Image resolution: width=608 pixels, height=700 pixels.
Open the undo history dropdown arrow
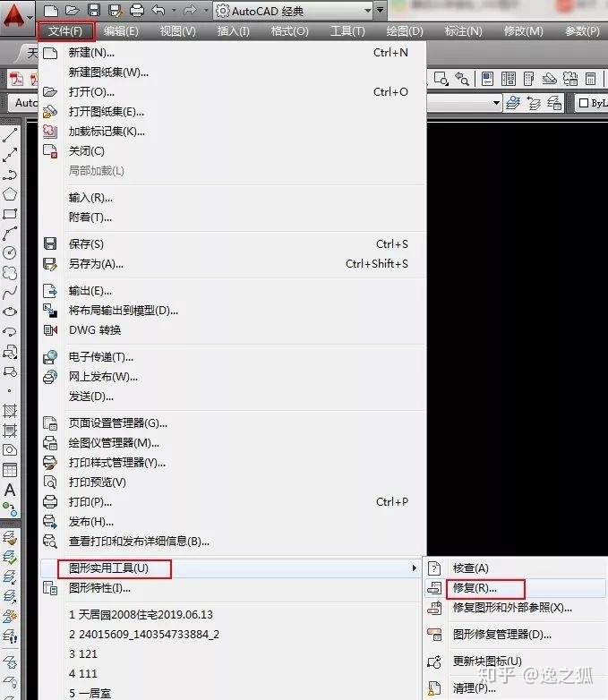click(x=175, y=10)
